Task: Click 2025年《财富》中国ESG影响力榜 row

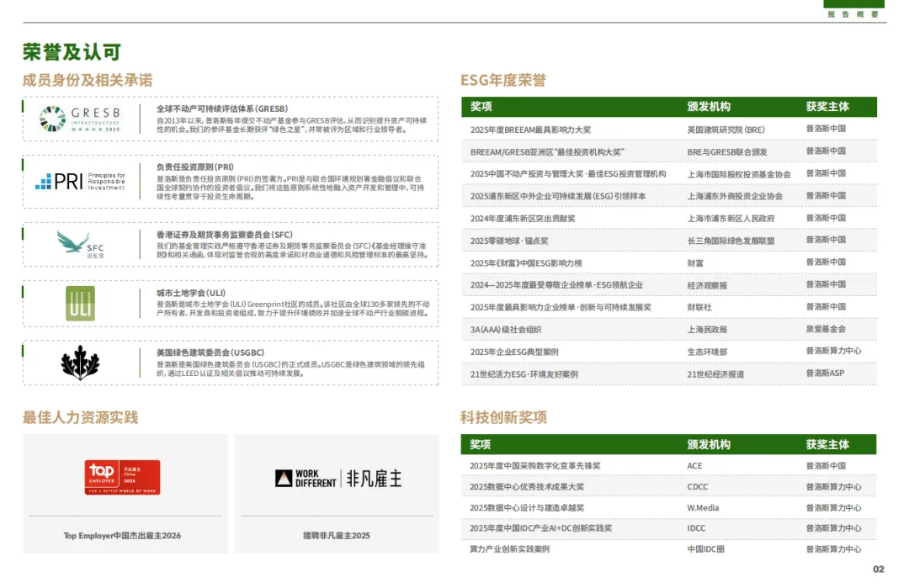Action: (669, 263)
